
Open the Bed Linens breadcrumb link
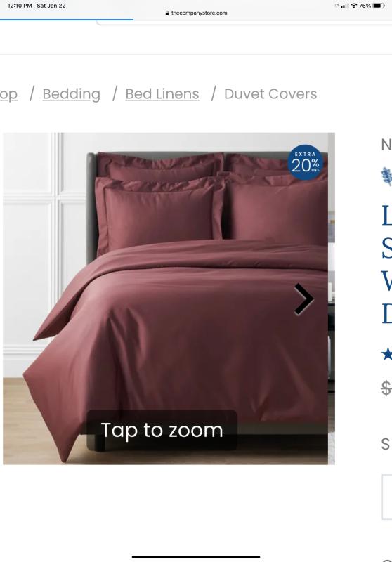(162, 94)
